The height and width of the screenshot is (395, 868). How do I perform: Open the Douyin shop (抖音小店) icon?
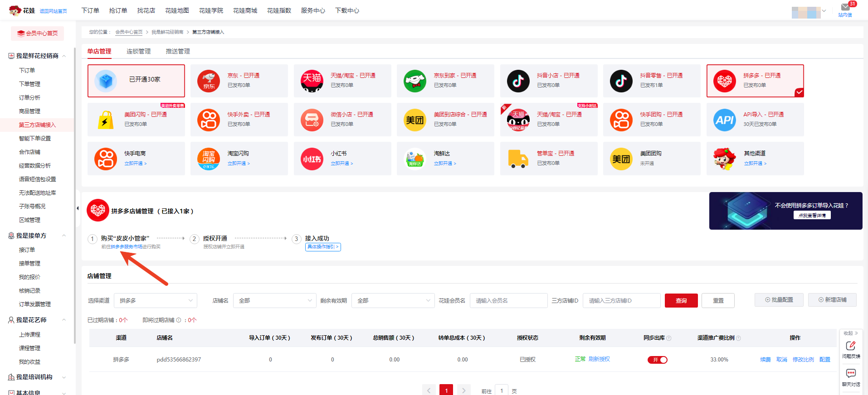[518, 81]
